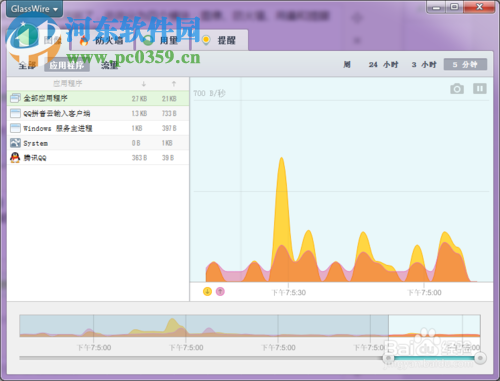500x381 pixels.
Task: Switch to the 用量 usage tab
Action: click(x=162, y=41)
